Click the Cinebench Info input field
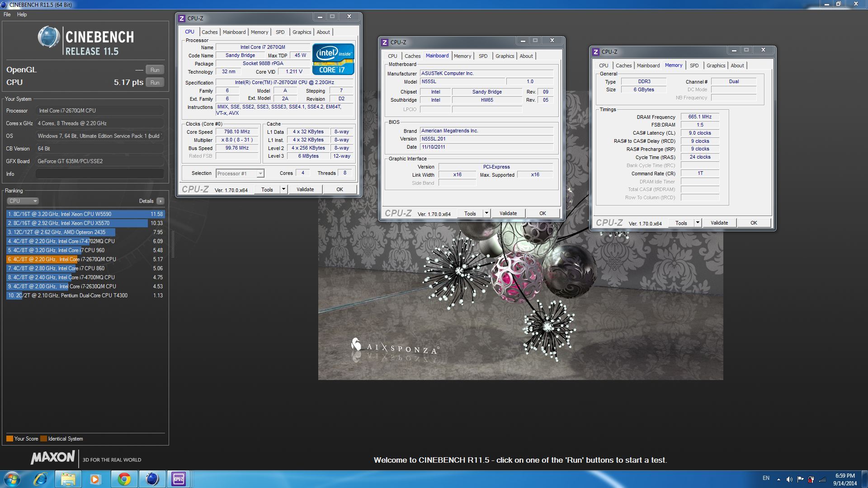This screenshot has height=488, width=868. tap(100, 174)
